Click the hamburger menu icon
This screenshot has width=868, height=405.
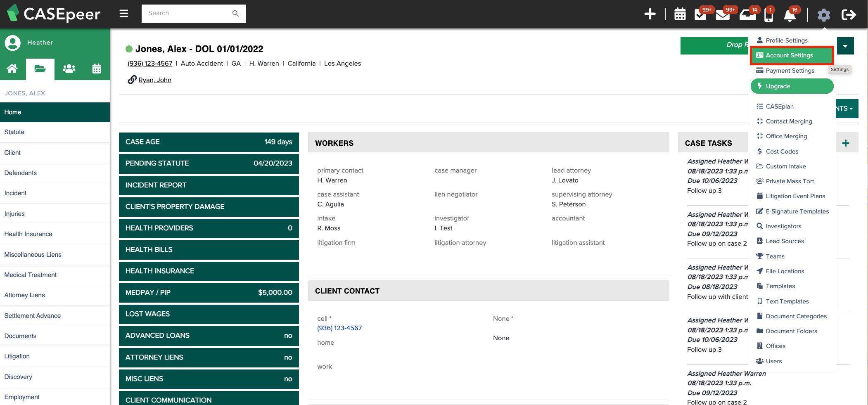coord(123,14)
